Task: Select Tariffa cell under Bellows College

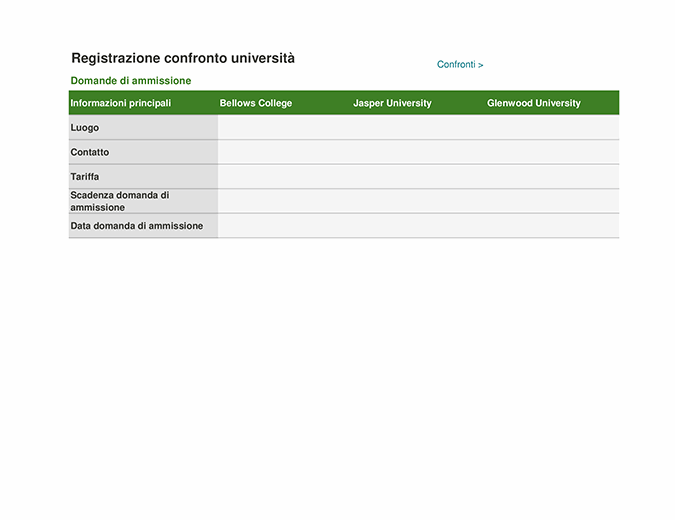Action: tap(285, 176)
